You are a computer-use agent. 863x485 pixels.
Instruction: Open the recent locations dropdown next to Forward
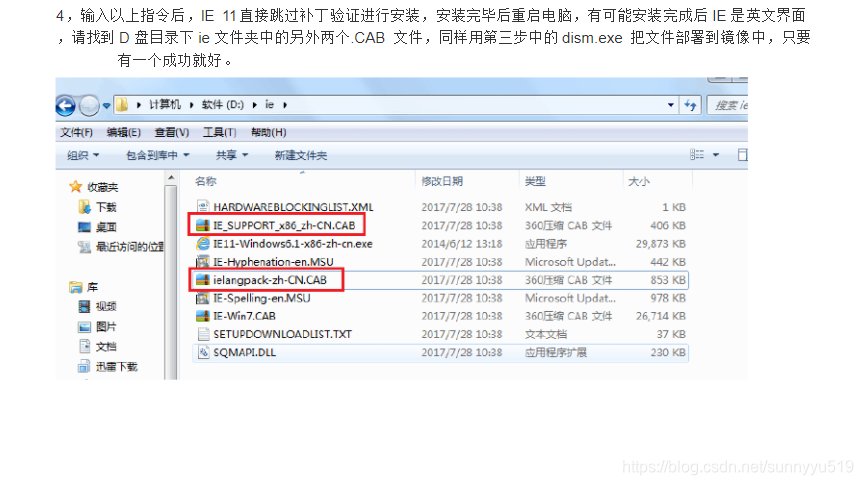(106, 106)
